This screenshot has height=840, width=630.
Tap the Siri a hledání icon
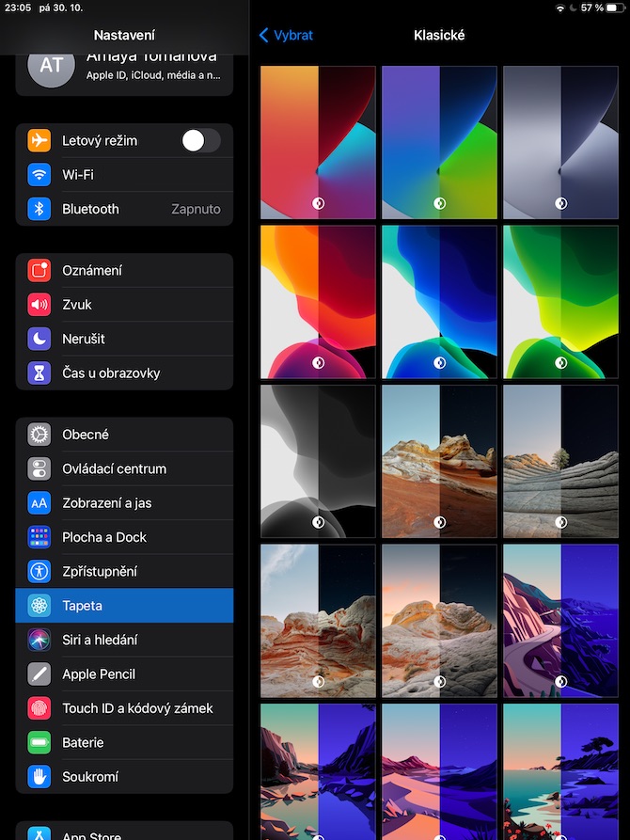pos(39,640)
